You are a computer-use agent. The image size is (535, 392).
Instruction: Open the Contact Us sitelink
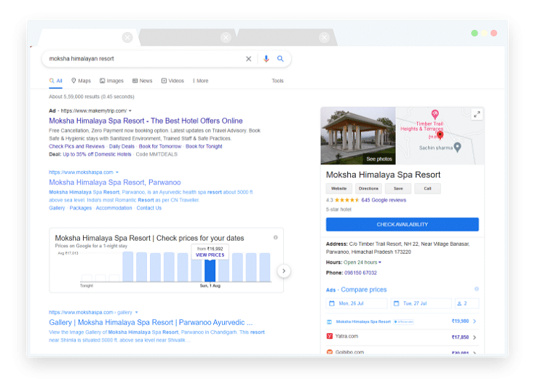148,208
